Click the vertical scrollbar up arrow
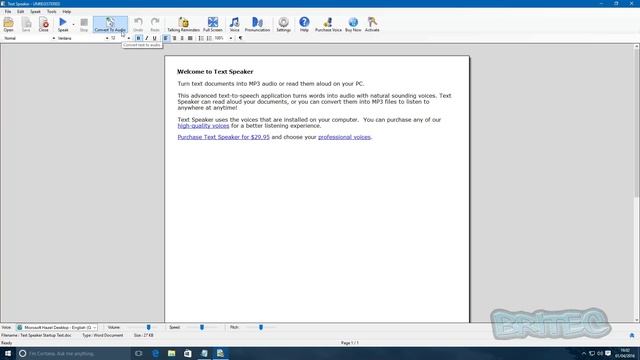The image size is (640, 360). pos(636,47)
